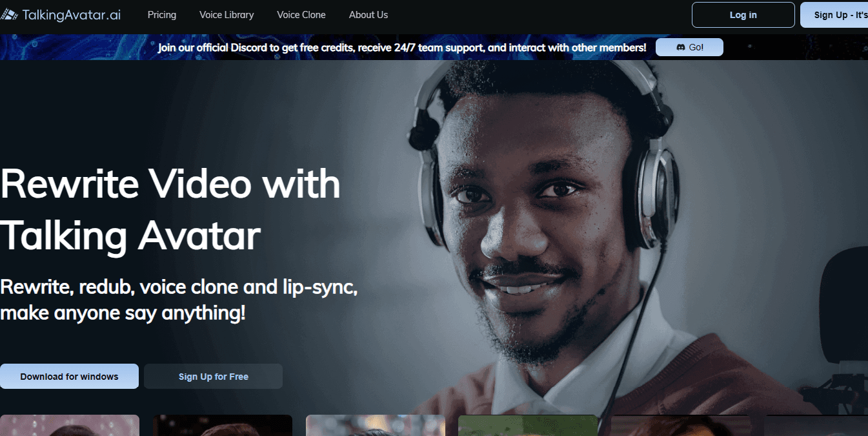Click the TalkingAvatar.ai logo icon
This screenshot has height=436, width=868.
coord(9,15)
